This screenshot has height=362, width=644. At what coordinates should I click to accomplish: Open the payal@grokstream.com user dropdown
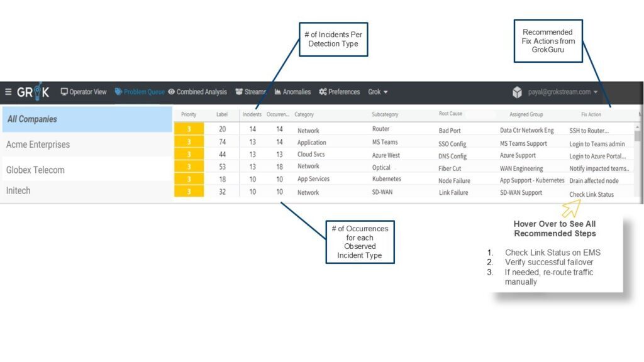click(x=563, y=92)
